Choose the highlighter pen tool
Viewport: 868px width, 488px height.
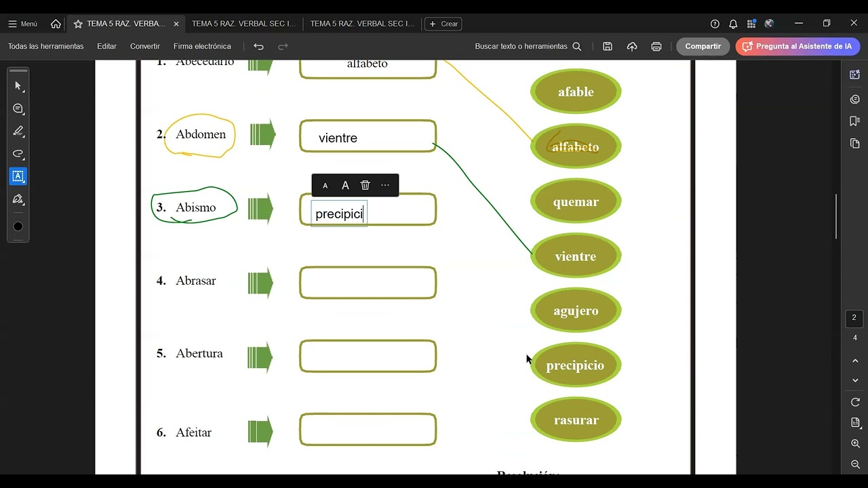click(18, 131)
